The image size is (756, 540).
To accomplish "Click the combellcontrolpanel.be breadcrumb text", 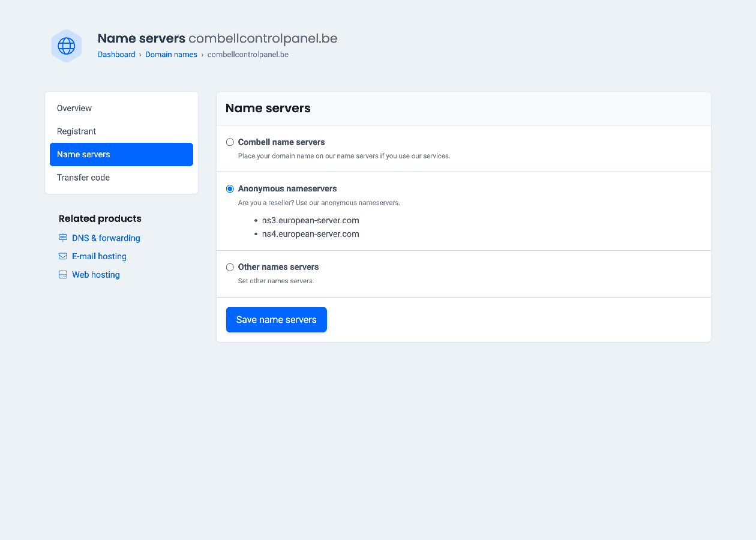I will pos(248,55).
